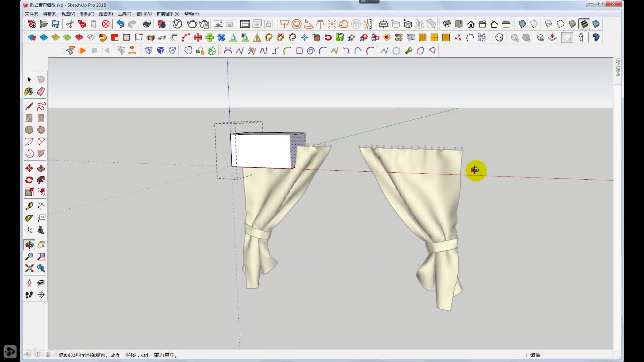Click the red circle-X Delete icon
644x362 pixels.
[106, 24]
